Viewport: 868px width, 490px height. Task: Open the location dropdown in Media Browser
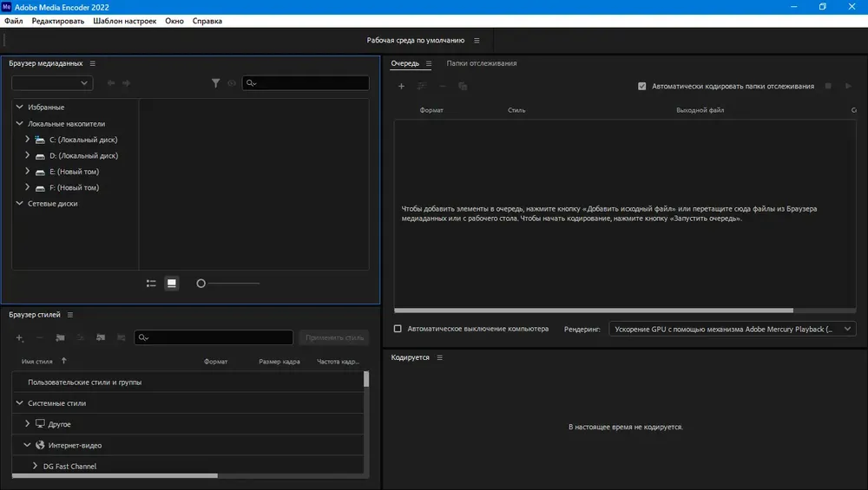[x=52, y=83]
